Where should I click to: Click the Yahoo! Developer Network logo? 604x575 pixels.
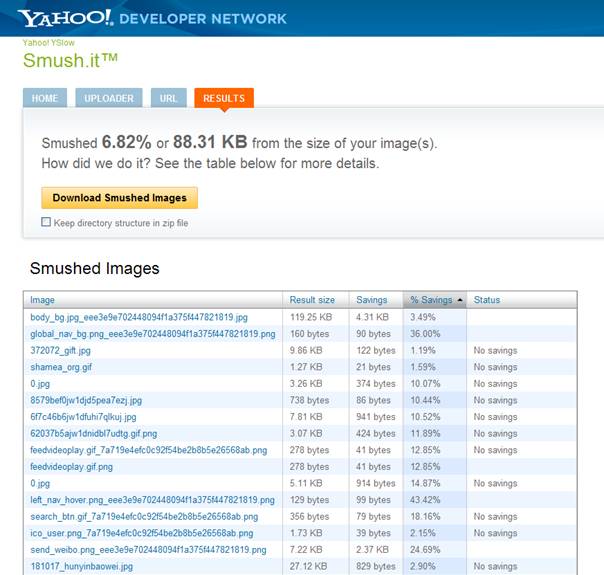(152, 18)
